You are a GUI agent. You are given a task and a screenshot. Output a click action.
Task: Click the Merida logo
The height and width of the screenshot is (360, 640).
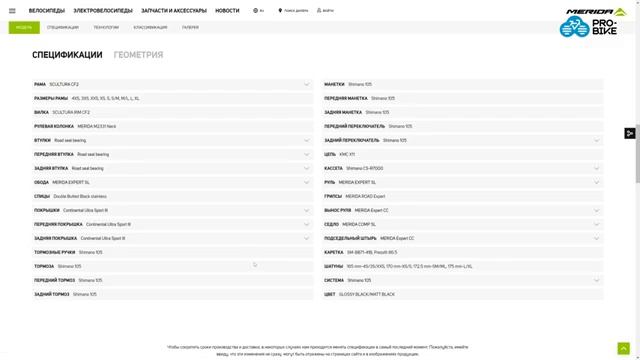click(x=596, y=11)
